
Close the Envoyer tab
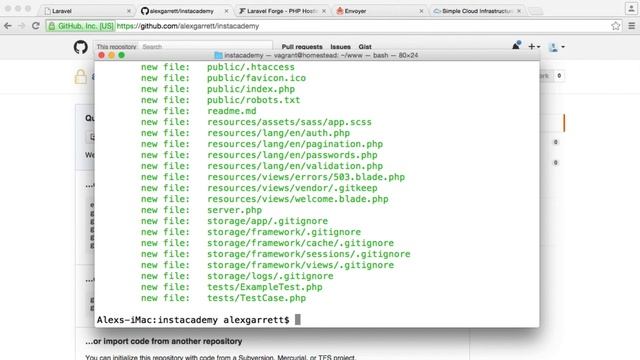(x=421, y=11)
